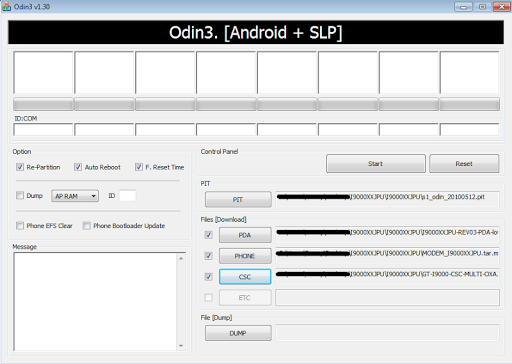Uncheck the PDA file checkbox
This screenshot has height=364, width=512.
pos(209,235)
